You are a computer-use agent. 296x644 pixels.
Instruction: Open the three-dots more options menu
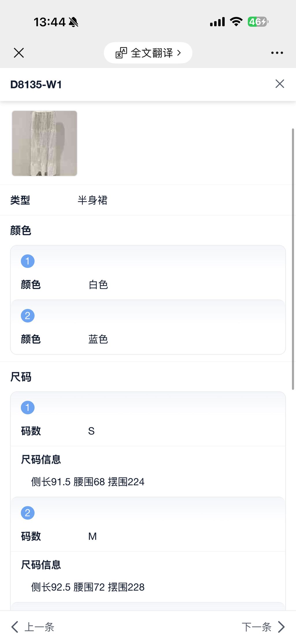coord(277,53)
